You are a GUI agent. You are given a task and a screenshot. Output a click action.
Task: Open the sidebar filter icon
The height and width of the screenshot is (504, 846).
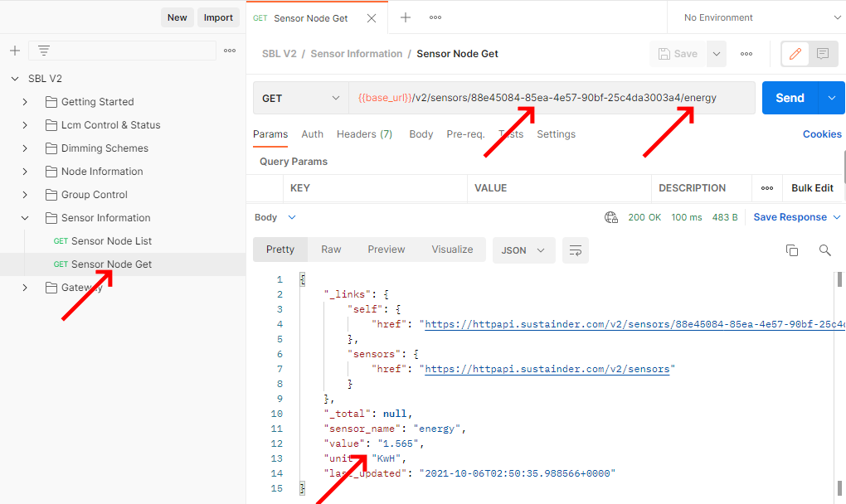[x=44, y=51]
